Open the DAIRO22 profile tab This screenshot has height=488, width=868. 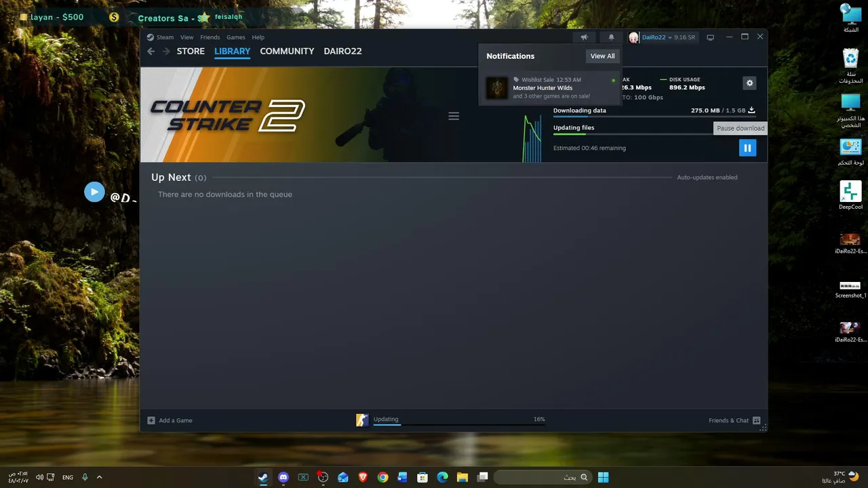click(x=342, y=52)
